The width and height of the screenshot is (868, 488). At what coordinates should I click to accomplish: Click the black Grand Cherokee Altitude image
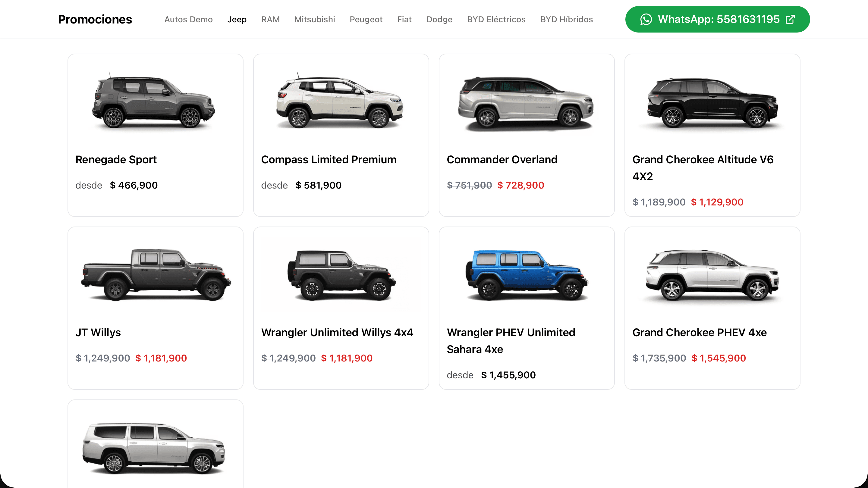coord(712,103)
